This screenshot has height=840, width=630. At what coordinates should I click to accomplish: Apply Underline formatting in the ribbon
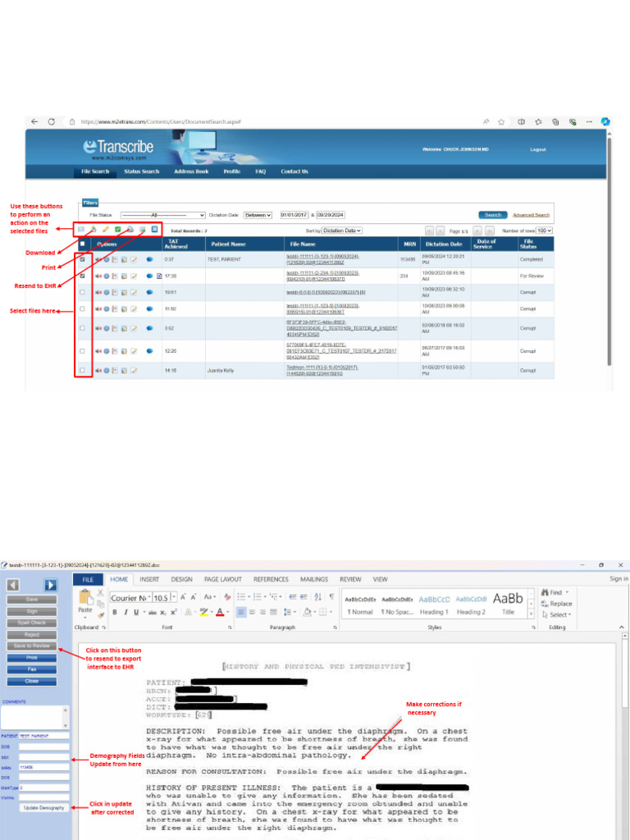(x=136, y=612)
